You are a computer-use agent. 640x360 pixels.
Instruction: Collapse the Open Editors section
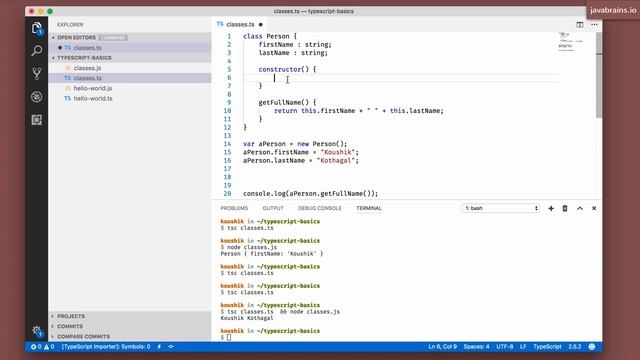tap(76, 38)
